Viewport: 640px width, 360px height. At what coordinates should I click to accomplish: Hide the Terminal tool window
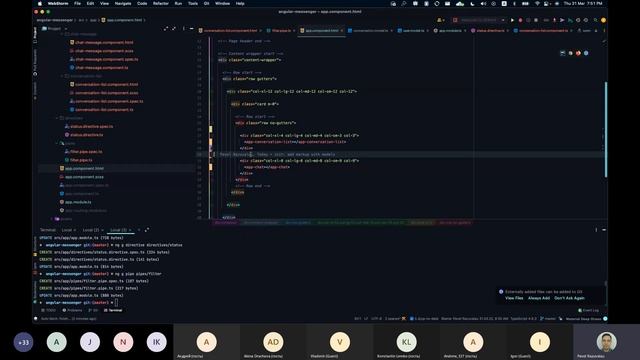(604, 230)
